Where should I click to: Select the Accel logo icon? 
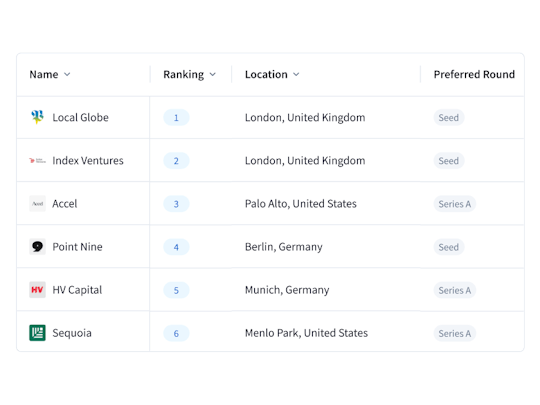pyautogui.click(x=37, y=204)
